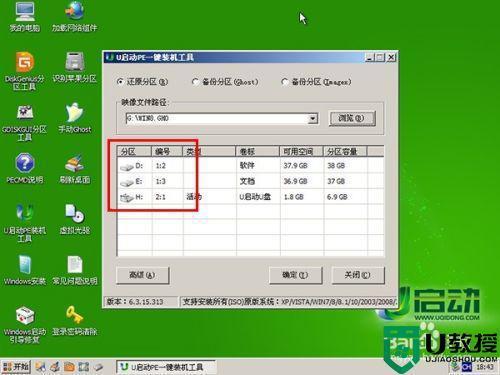The height and width of the screenshot is (375, 500).
Task: Open the 手动Ghost desktop icon
Action: (75, 118)
